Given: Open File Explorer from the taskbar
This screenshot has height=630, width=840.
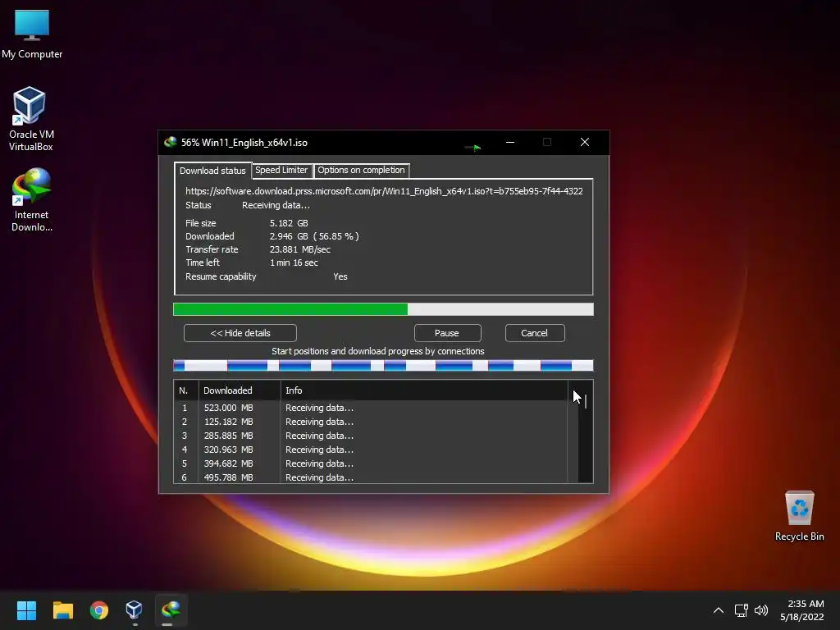Looking at the screenshot, I should pyautogui.click(x=62, y=610).
